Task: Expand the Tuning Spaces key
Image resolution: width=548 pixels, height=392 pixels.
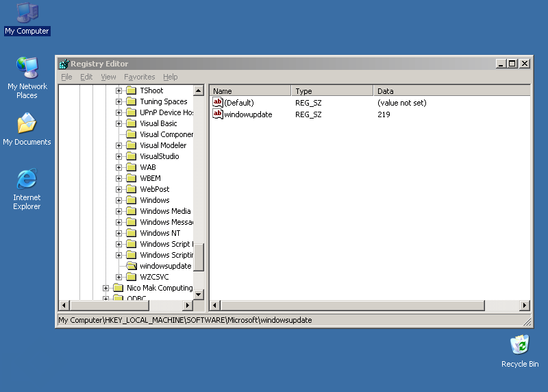Action: (119, 101)
